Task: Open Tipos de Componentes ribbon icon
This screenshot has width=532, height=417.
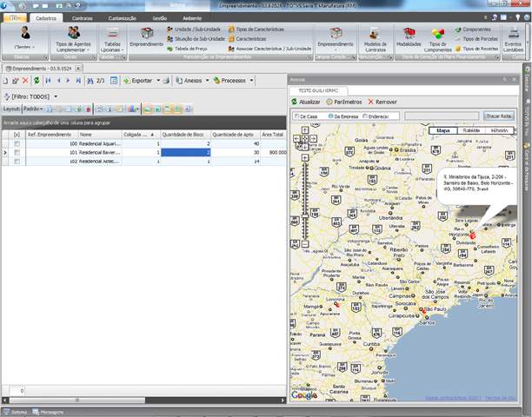Action: click(x=437, y=33)
